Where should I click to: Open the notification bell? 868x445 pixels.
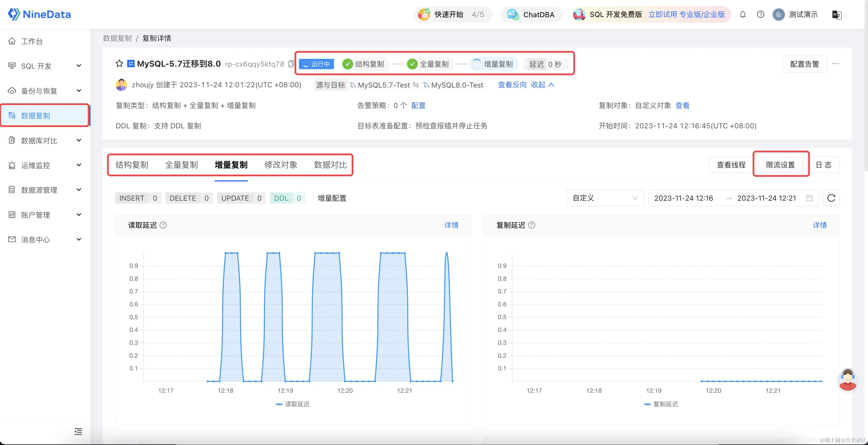click(743, 14)
